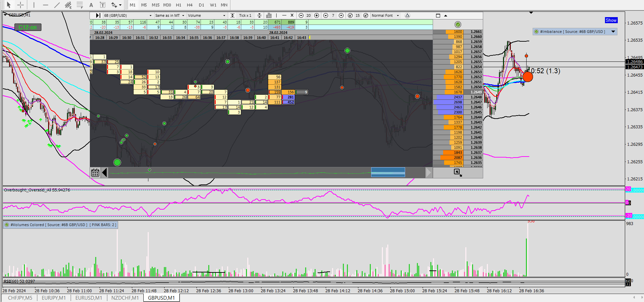This screenshot has height=302, width=644.
Task: Click the blue Show button
Action: click(611, 20)
